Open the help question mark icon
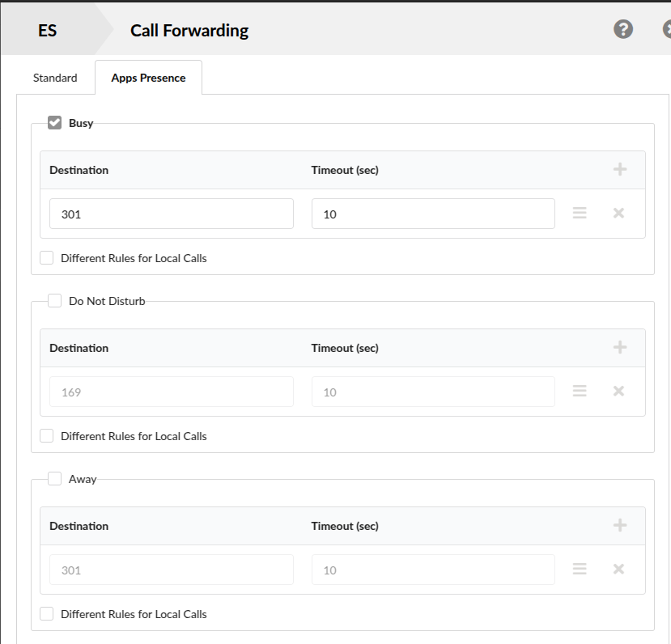 pos(623,29)
